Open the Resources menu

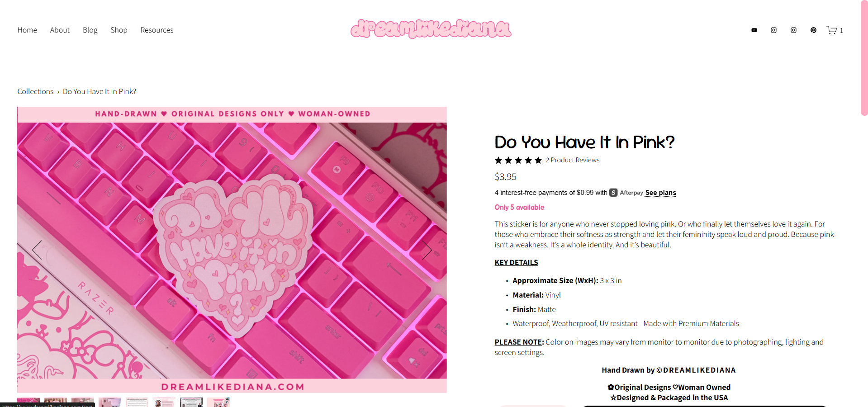point(157,30)
